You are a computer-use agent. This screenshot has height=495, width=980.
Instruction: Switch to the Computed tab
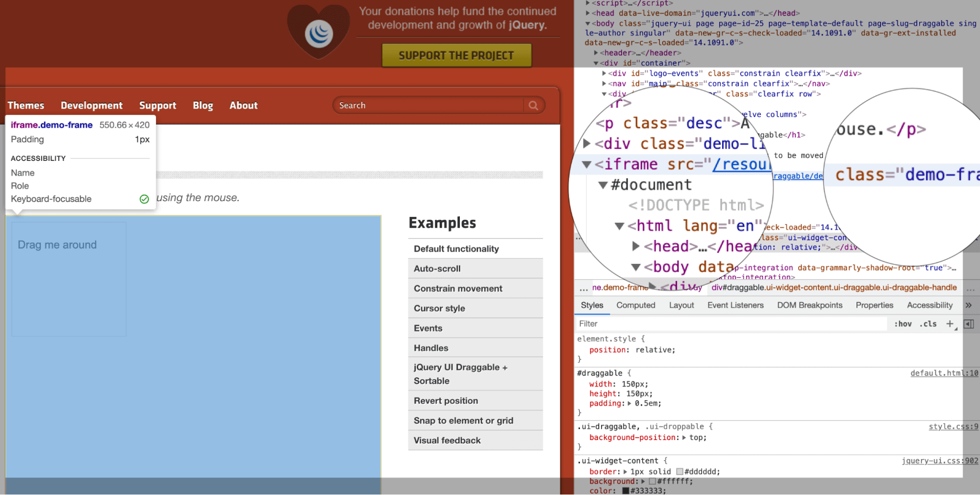coord(635,305)
